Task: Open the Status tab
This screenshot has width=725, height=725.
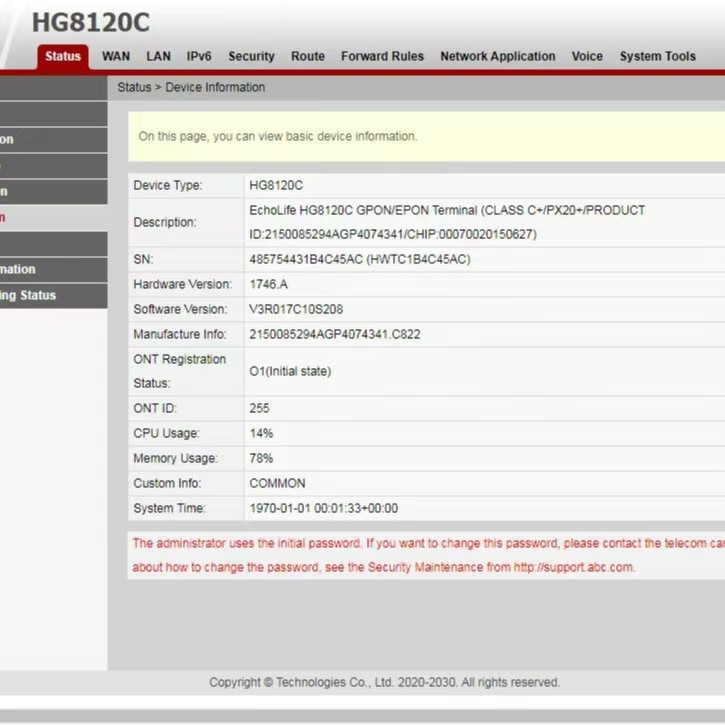Action: click(62, 57)
